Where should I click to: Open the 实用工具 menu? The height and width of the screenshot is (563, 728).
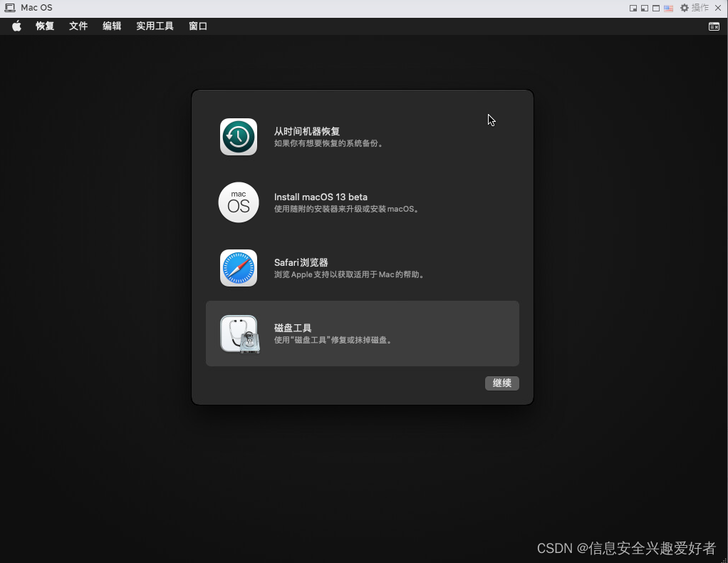(x=155, y=26)
